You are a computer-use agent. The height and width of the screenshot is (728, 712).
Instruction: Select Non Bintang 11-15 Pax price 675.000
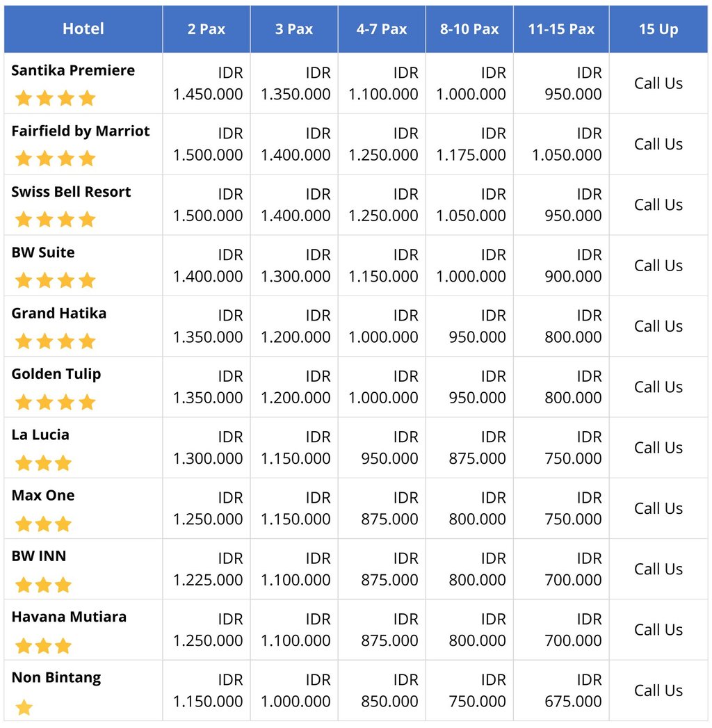pyautogui.click(x=573, y=702)
